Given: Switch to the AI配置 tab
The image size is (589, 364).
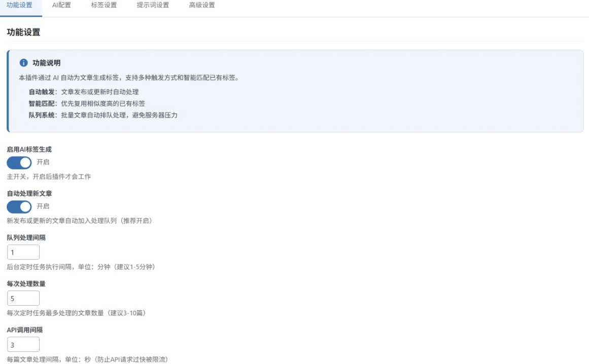Looking at the screenshot, I should (61, 5).
